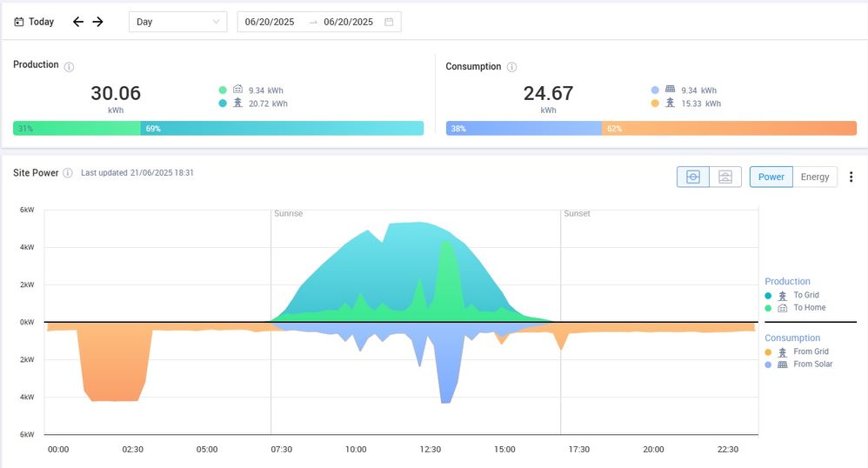Click the Production info icon
The image size is (868, 468).
pyautogui.click(x=70, y=66)
